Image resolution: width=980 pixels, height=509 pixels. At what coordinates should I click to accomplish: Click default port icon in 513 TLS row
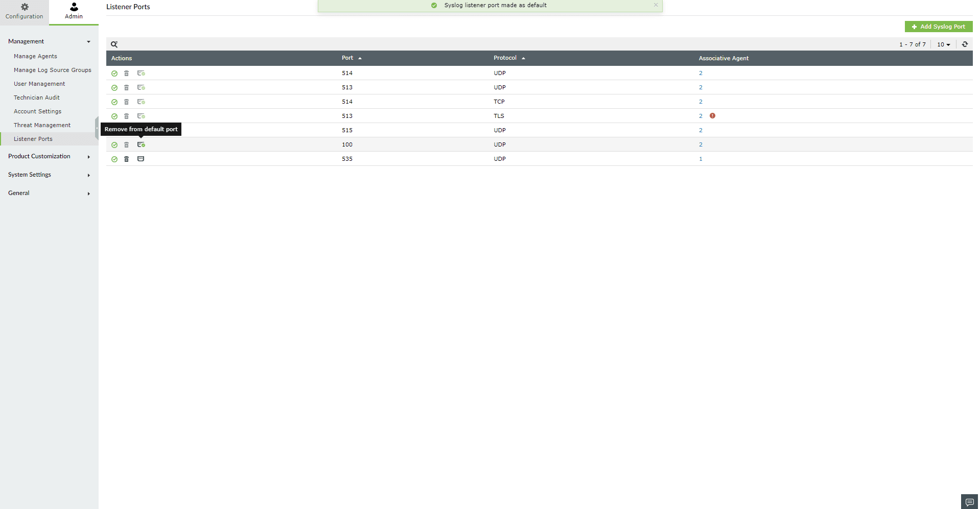(141, 116)
